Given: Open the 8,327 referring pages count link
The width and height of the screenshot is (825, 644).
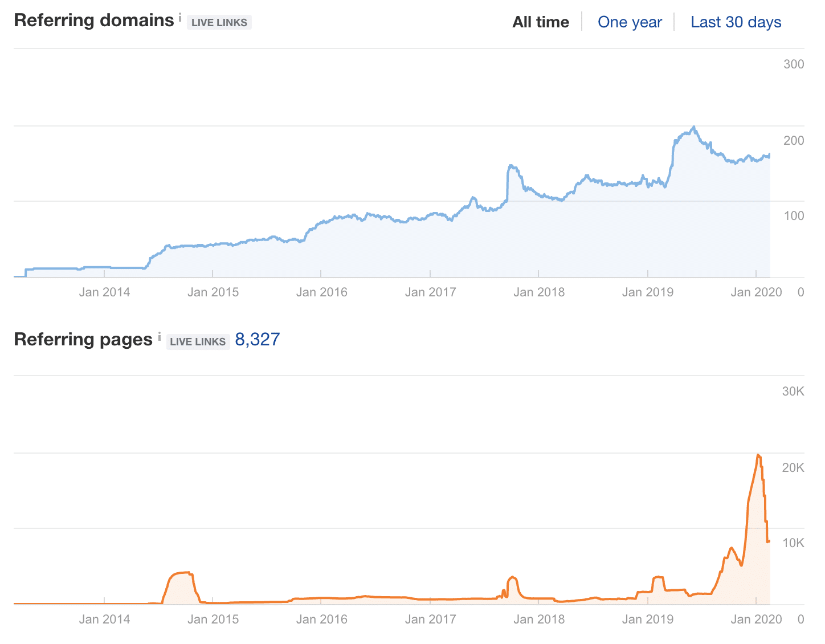Looking at the screenshot, I should coord(258,340).
